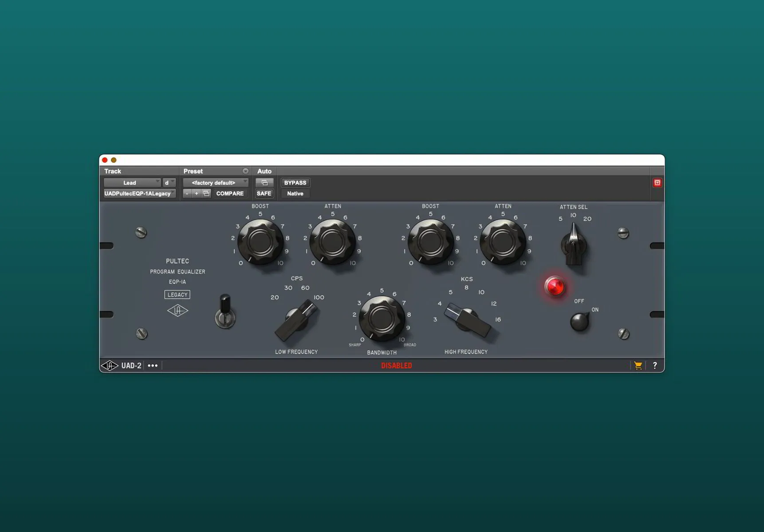This screenshot has width=764, height=532.
Task: Click the BANDWIDTH knob
Action: tap(382, 318)
